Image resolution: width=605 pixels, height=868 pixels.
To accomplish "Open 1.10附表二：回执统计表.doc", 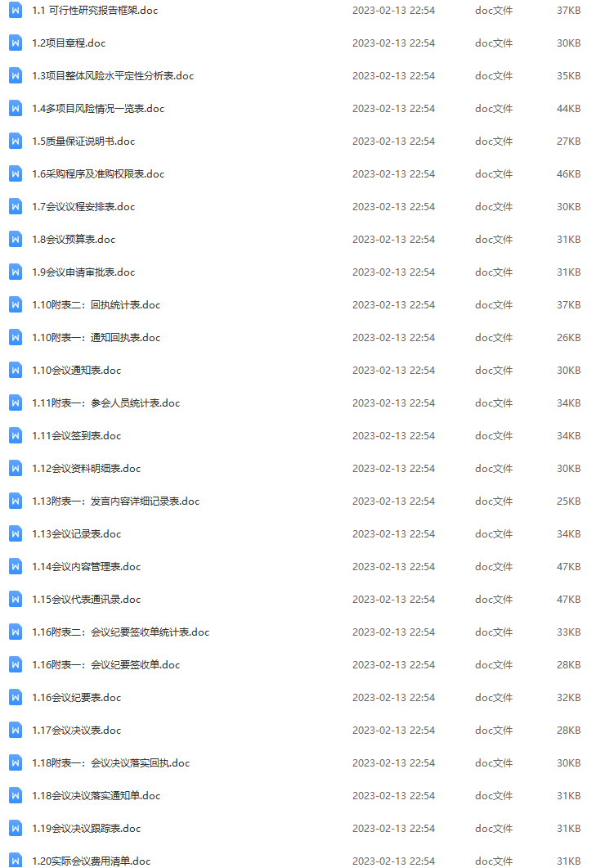I will pos(96,304).
